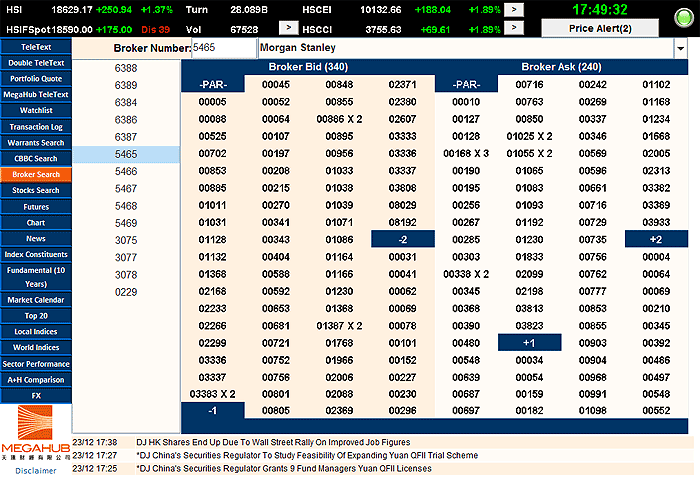Open the Fund Managers QFII Licenses headline
This screenshot has width=700, height=479.
pos(284,468)
